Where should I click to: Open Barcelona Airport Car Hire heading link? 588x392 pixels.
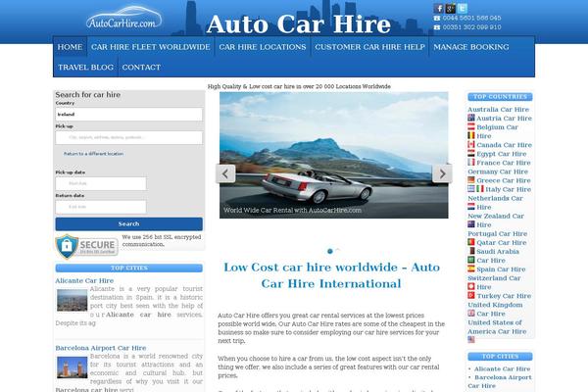[101, 348]
